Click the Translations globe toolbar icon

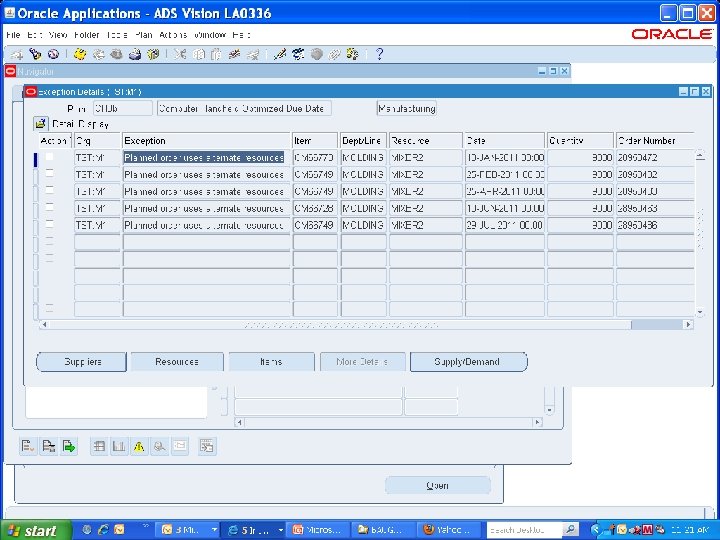point(316,55)
